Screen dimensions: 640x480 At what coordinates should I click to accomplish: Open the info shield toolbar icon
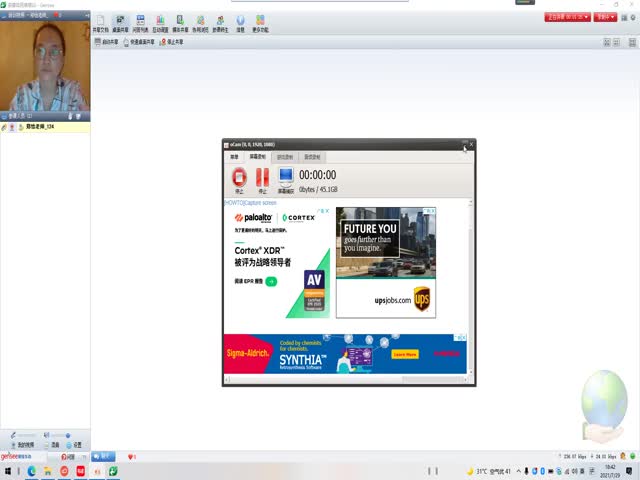coord(240,24)
